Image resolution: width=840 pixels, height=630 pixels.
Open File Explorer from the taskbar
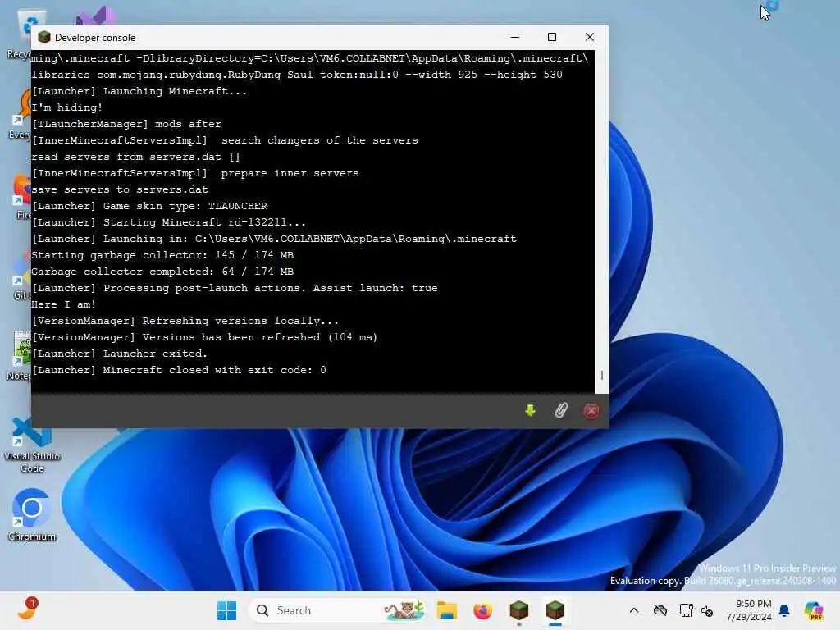[x=446, y=610]
